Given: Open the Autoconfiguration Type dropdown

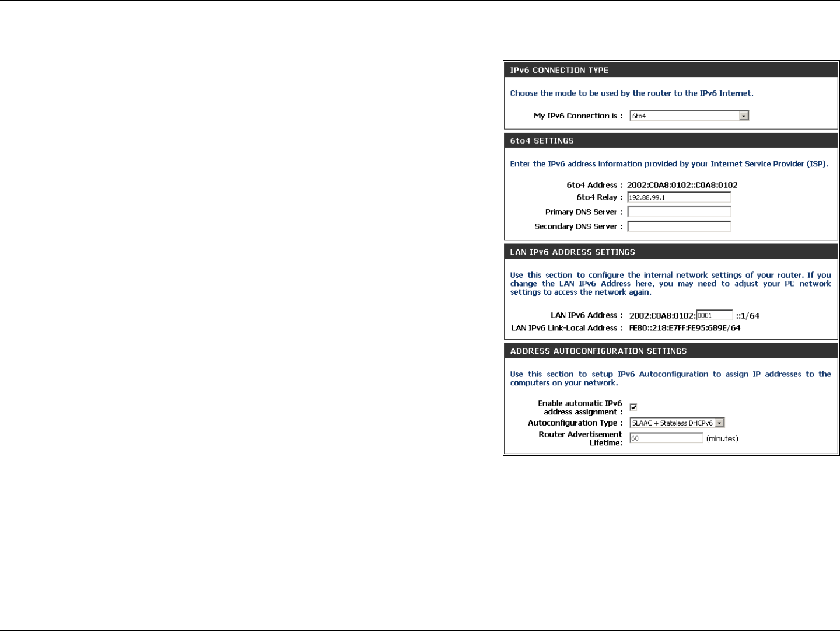Looking at the screenshot, I should click(x=677, y=423).
